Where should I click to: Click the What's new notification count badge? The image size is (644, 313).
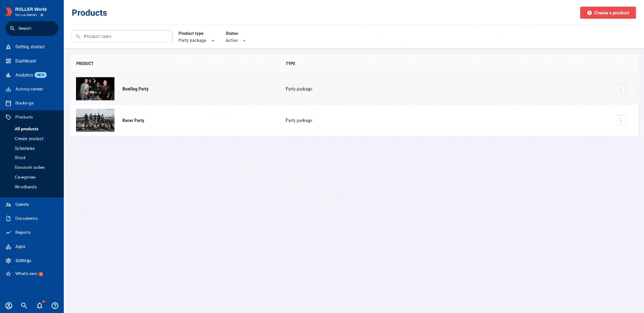[x=41, y=274]
